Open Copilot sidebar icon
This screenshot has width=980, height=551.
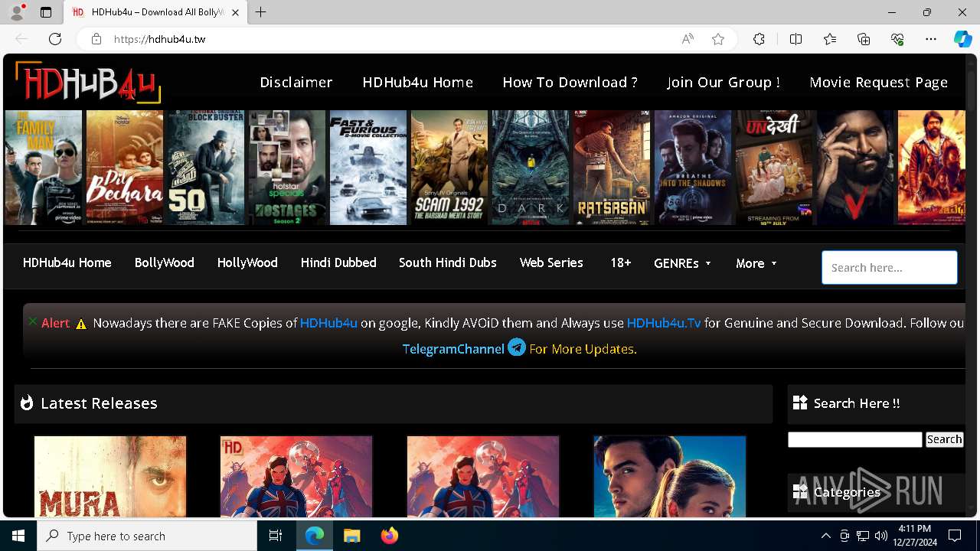[x=962, y=39]
